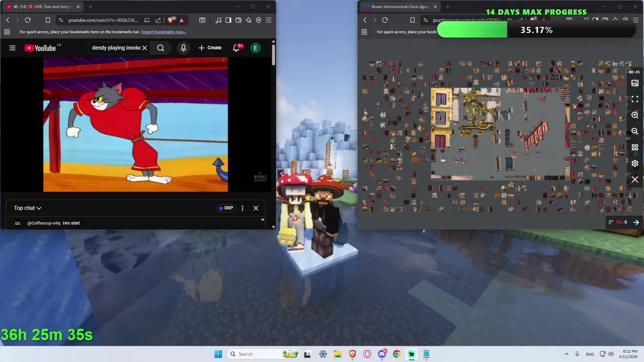The height and width of the screenshot is (362, 644).
Task: Open Brave Wallet in YouTube window
Action: click(238, 20)
